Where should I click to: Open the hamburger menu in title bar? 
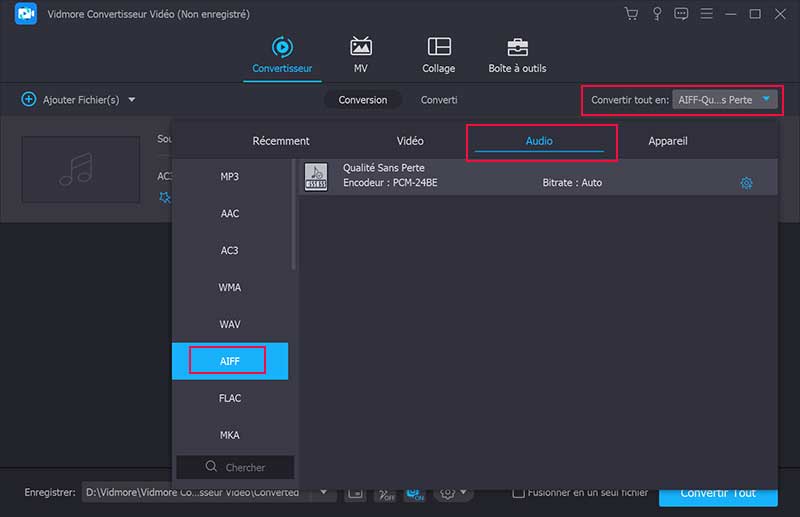706,14
